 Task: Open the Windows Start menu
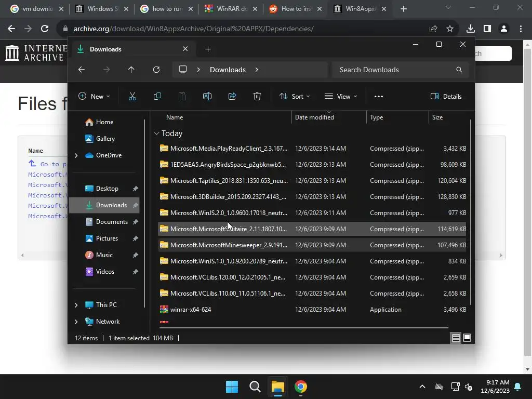click(232, 387)
